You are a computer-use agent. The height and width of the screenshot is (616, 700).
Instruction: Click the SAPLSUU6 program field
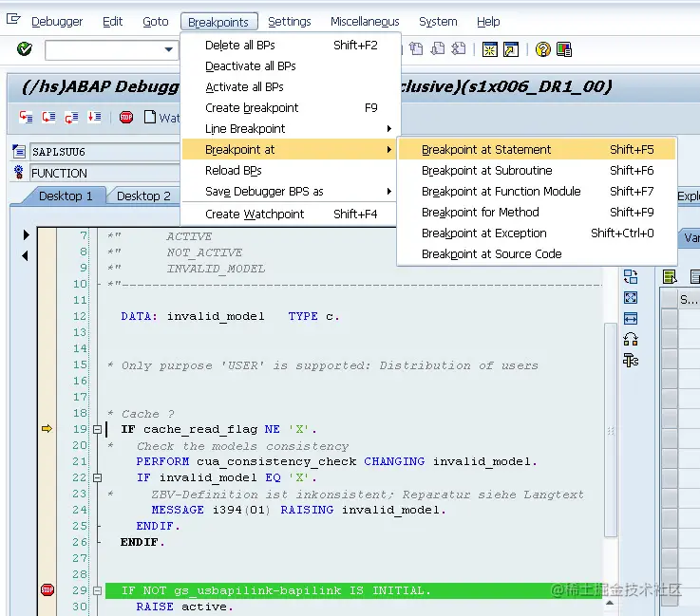[104, 152]
